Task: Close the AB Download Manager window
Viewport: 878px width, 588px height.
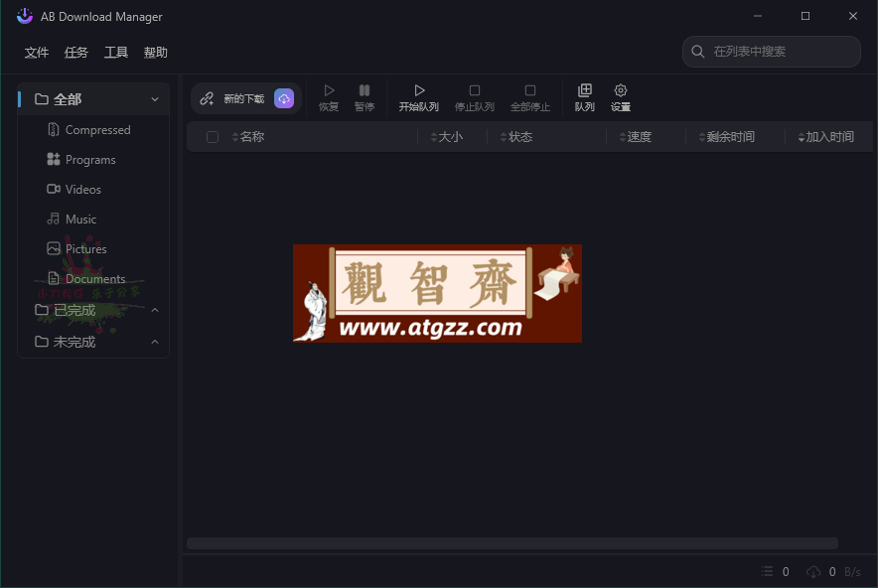Action: 853,16
